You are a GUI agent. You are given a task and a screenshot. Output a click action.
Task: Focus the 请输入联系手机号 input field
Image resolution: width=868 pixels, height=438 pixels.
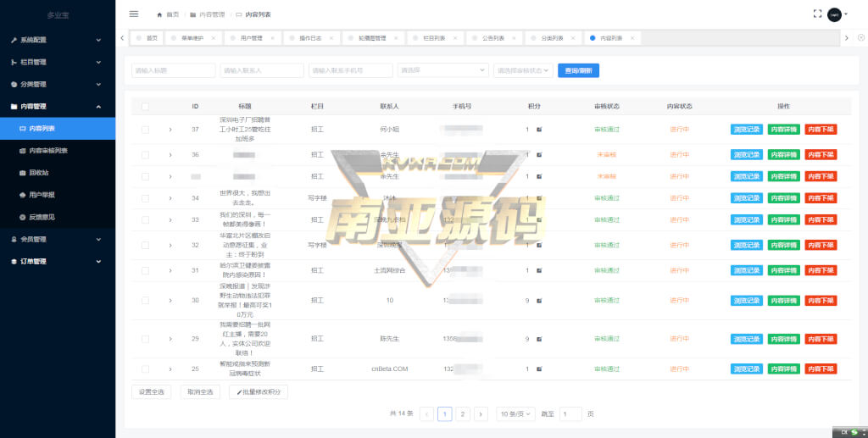[350, 70]
